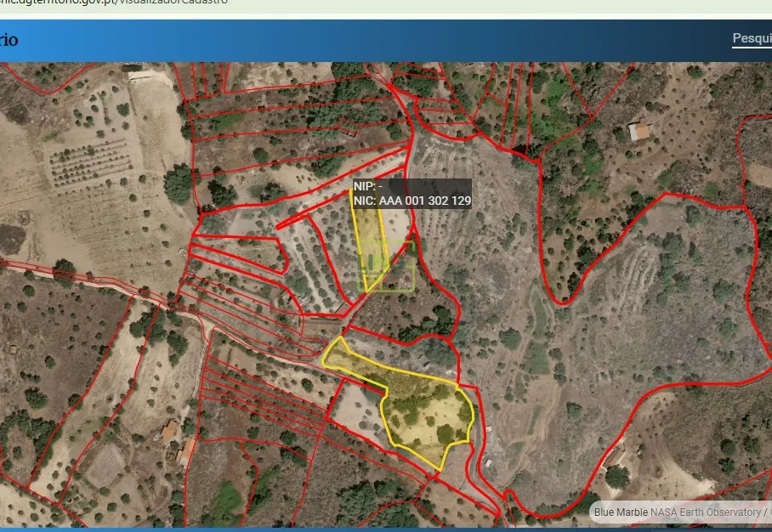The image size is (772, 532).
Task: Click the orange-roofed building in upper right
Action: point(639,132)
